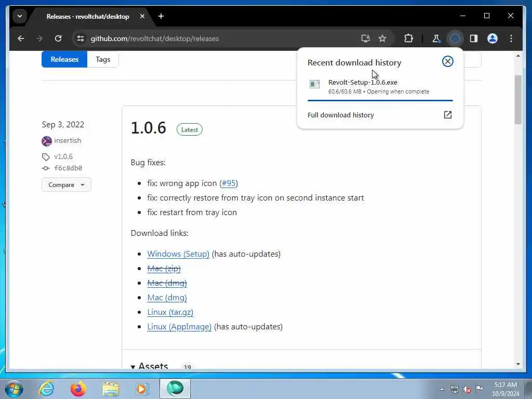
Task: Select the Releases revoltchat/desktop tab
Action: [88, 16]
